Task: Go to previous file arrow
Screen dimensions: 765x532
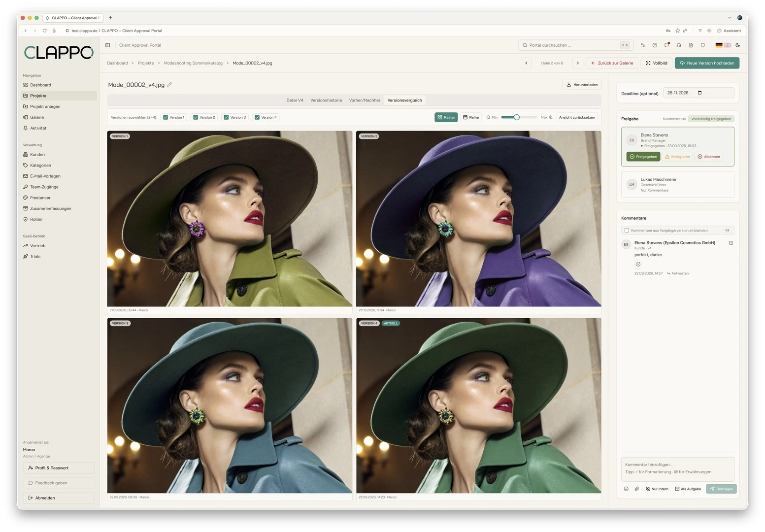Action: (x=526, y=63)
